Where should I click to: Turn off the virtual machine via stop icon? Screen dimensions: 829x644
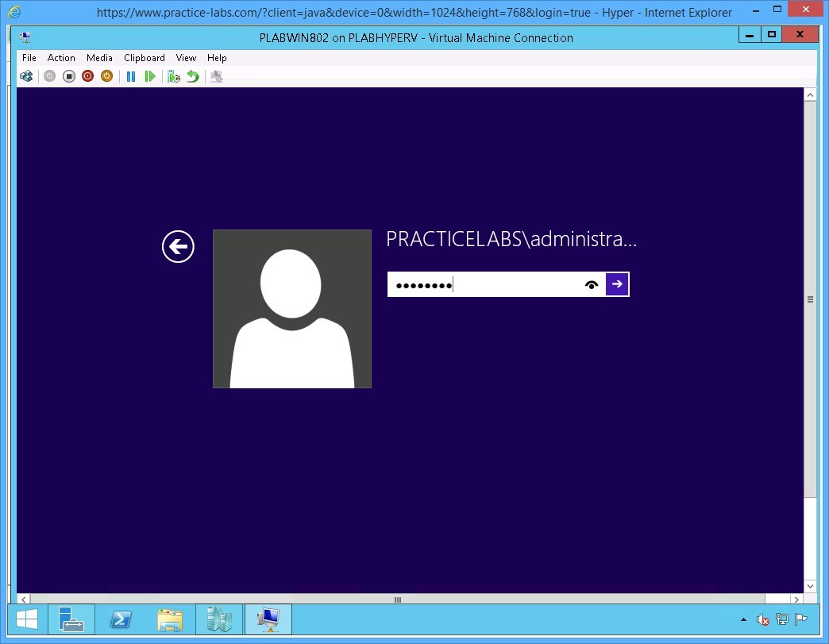68,75
